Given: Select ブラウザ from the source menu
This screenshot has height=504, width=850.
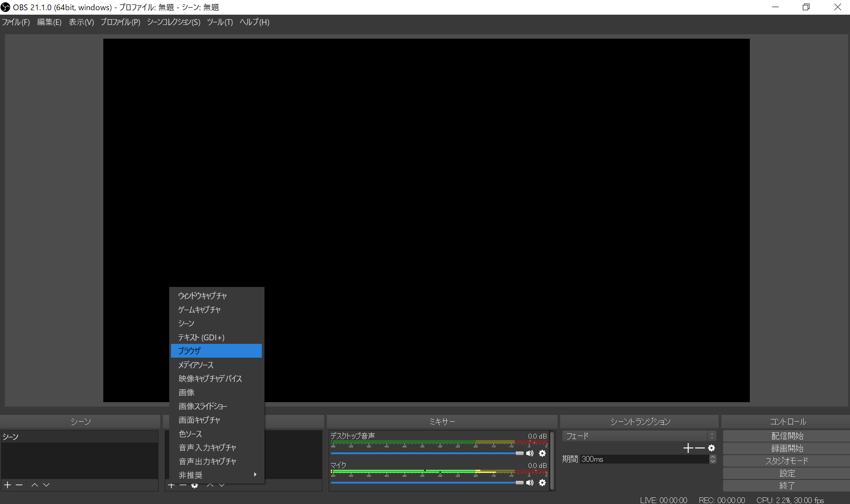Looking at the screenshot, I should pyautogui.click(x=216, y=351).
